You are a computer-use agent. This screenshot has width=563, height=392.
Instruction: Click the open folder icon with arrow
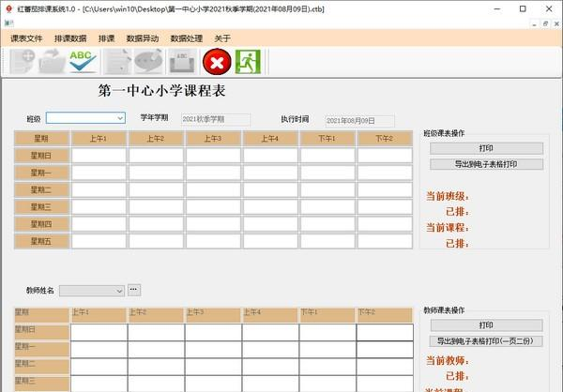tap(52, 61)
